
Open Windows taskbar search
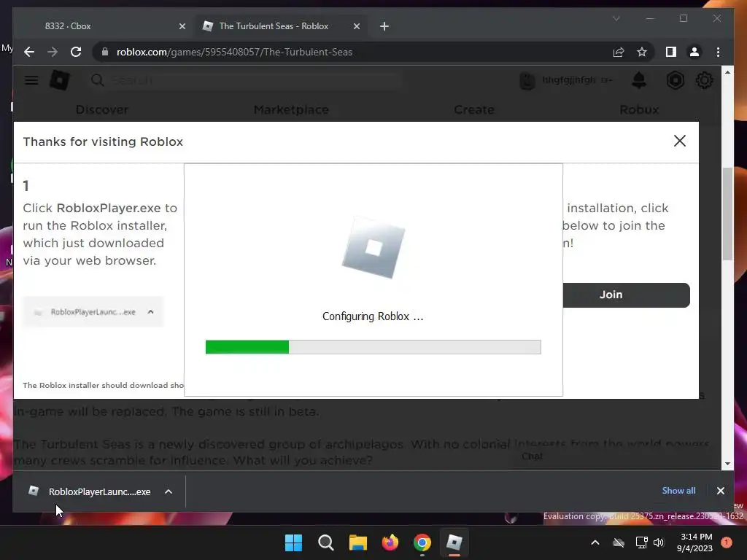pos(326,542)
